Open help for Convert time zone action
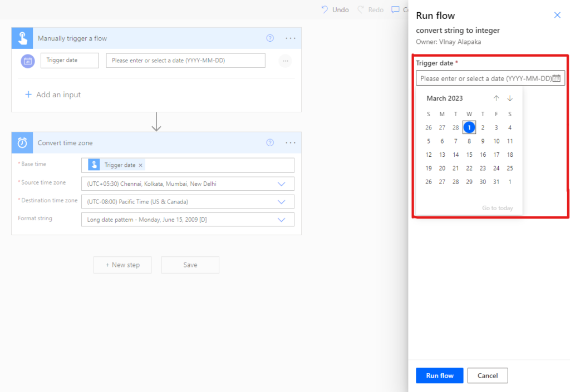This screenshot has width=570, height=392. tap(270, 143)
